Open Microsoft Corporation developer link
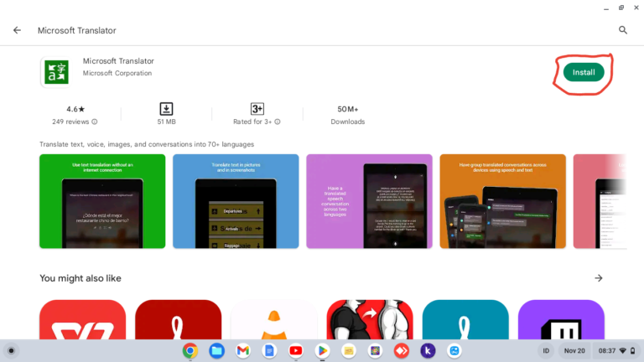This screenshot has width=644, height=362. (x=117, y=73)
